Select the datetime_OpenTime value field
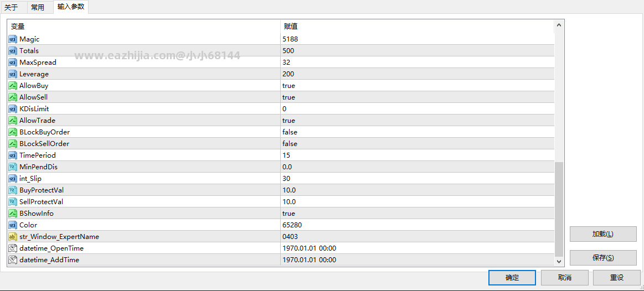 tap(418, 248)
